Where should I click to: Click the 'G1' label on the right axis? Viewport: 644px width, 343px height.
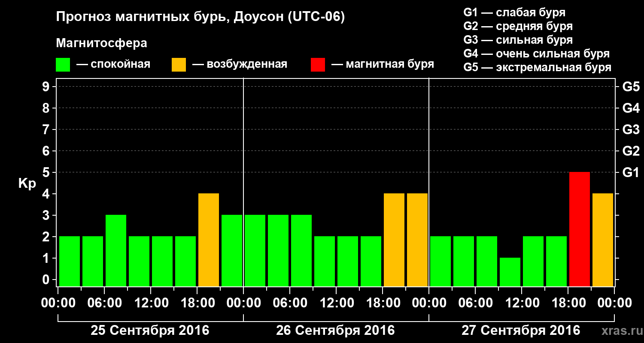pos(631,172)
